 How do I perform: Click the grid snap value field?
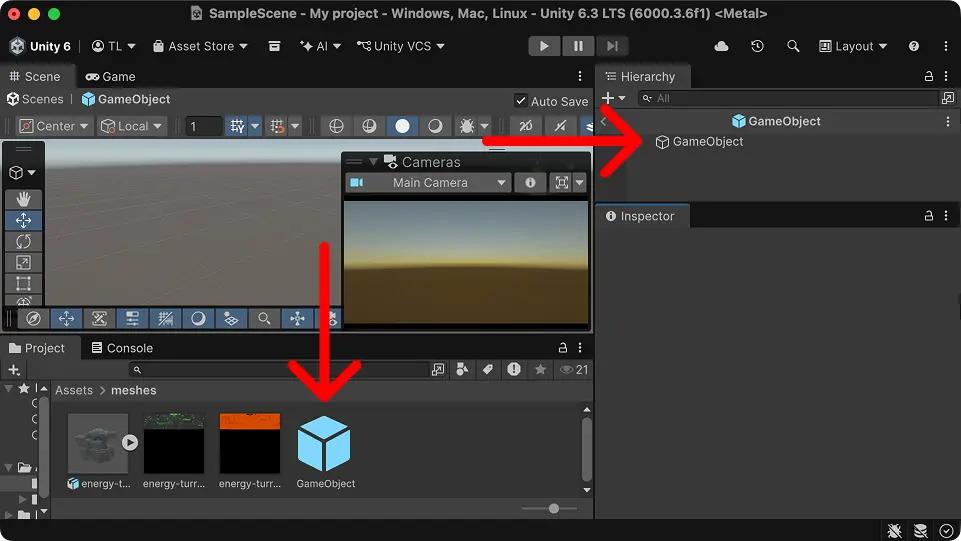pyautogui.click(x=203, y=126)
